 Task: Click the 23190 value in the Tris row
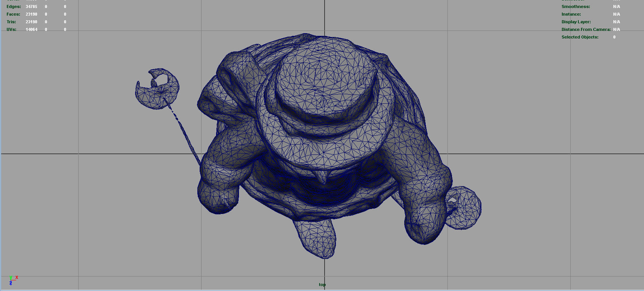31,22
